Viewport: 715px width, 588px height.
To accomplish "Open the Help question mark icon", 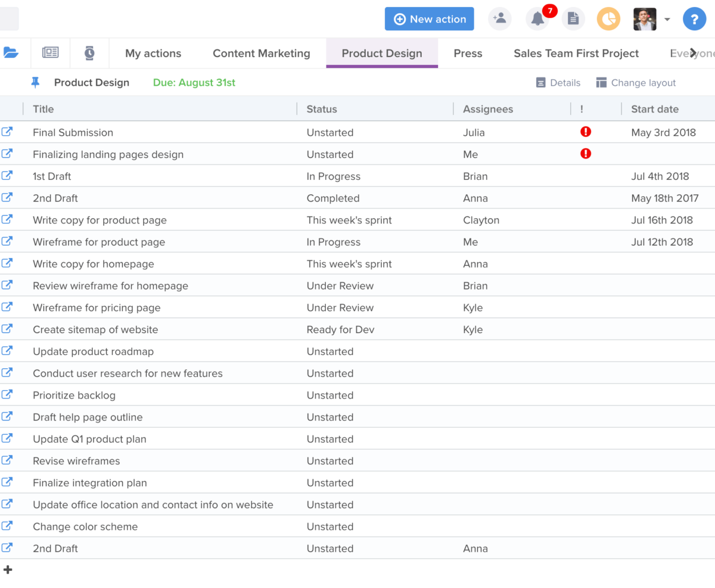I will pyautogui.click(x=694, y=18).
